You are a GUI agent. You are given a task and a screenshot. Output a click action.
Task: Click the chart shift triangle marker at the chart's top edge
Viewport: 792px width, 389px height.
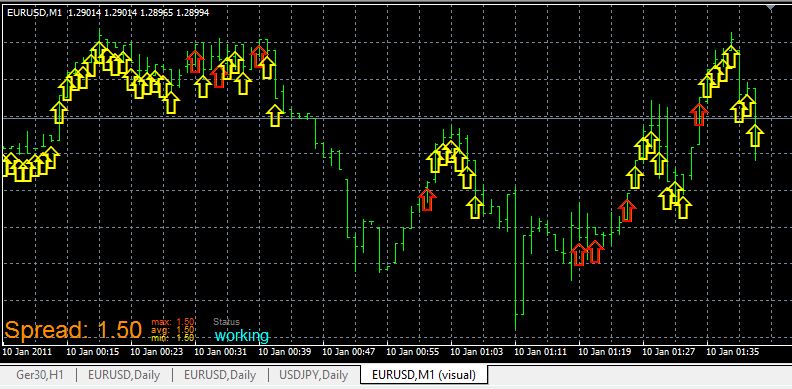[x=771, y=8]
